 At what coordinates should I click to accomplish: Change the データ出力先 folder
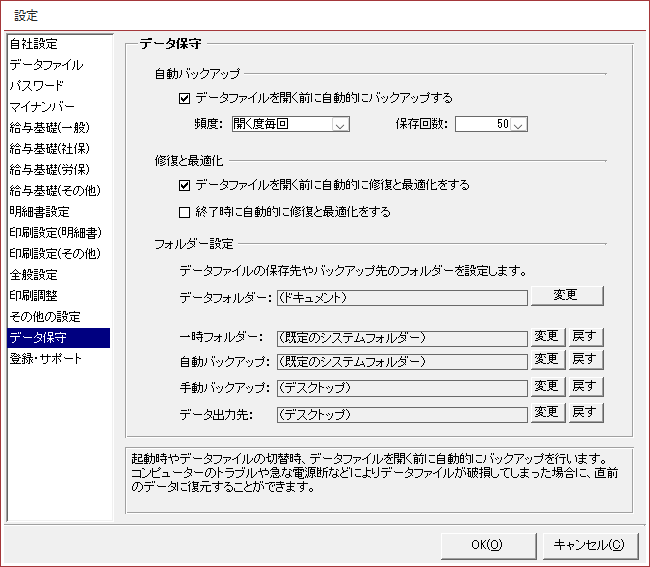pos(547,412)
